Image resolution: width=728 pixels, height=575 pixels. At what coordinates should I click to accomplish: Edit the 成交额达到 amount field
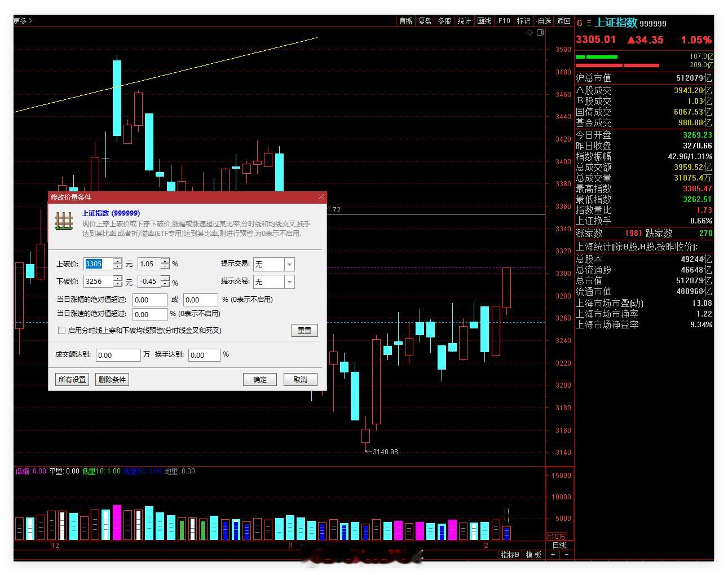point(118,355)
